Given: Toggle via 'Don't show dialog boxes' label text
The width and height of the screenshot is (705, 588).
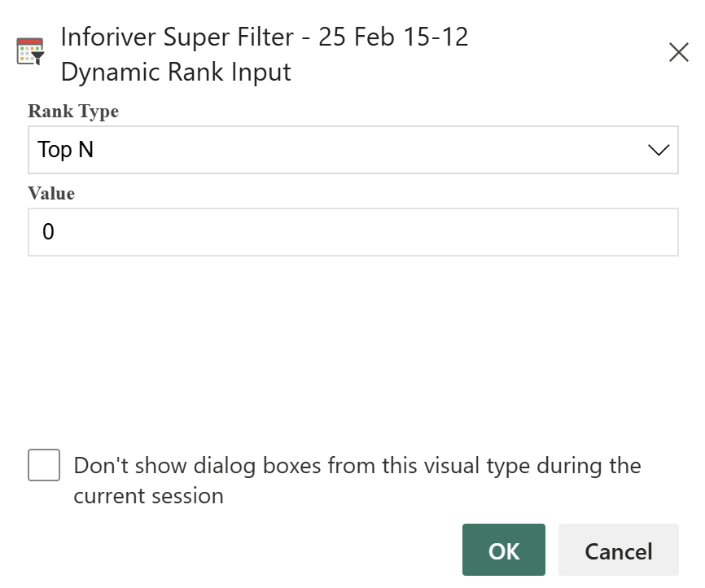Looking at the screenshot, I should click(357, 466).
